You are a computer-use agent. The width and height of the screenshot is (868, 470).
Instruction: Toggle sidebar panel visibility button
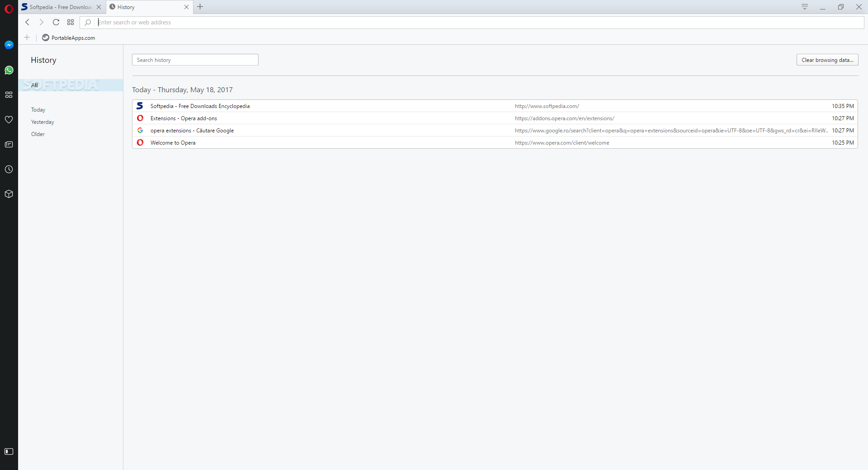click(9, 451)
